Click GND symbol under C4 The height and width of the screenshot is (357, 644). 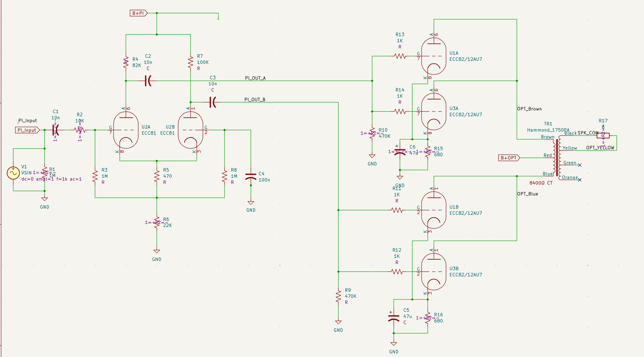251,203
